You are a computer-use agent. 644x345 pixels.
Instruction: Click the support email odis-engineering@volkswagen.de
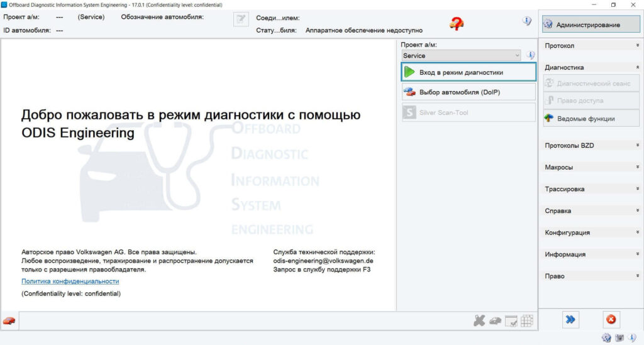click(x=323, y=261)
